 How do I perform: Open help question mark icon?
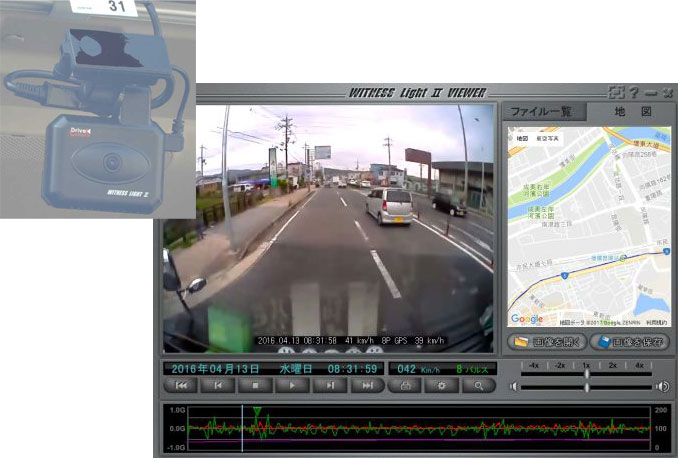(x=634, y=92)
